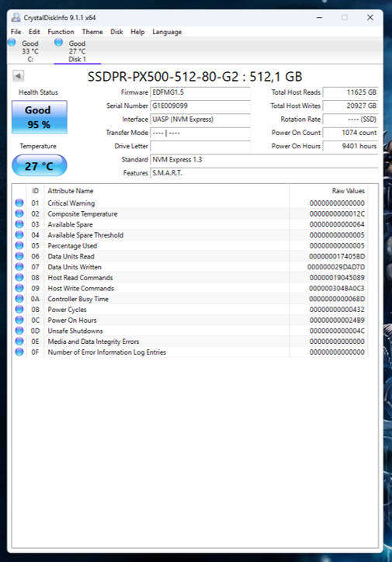This screenshot has width=392, height=562.
Task: Click raw value 0000000000012C
Action: (337, 214)
